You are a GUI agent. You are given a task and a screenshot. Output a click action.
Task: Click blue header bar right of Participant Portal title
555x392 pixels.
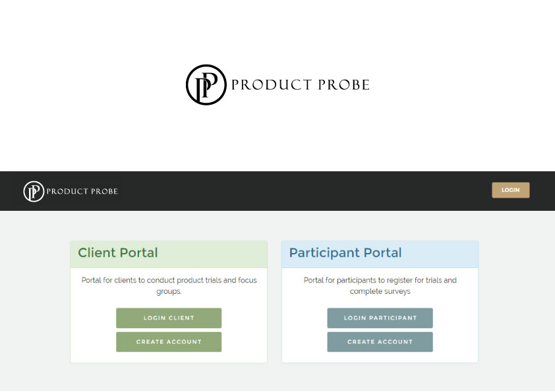pyautogui.click(x=442, y=254)
